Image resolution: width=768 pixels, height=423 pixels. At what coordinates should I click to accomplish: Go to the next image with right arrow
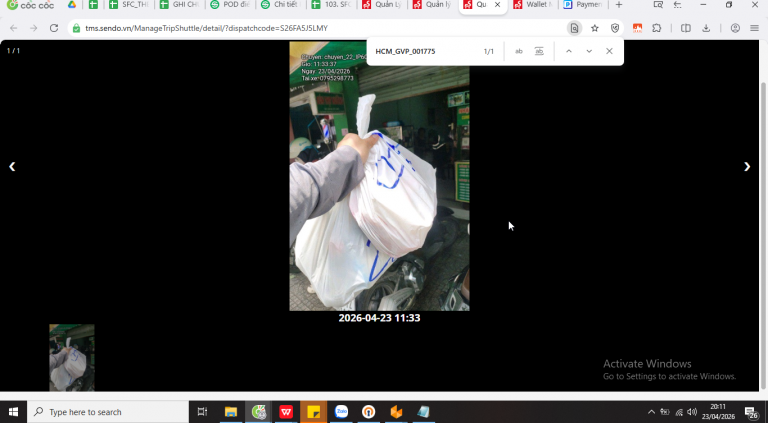[746, 166]
